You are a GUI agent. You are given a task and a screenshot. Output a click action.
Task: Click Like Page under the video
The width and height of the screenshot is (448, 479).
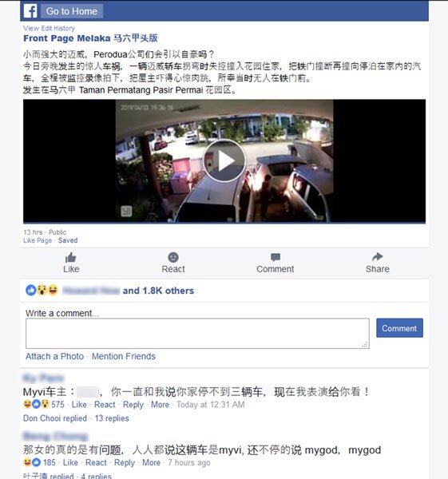(38, 240)
